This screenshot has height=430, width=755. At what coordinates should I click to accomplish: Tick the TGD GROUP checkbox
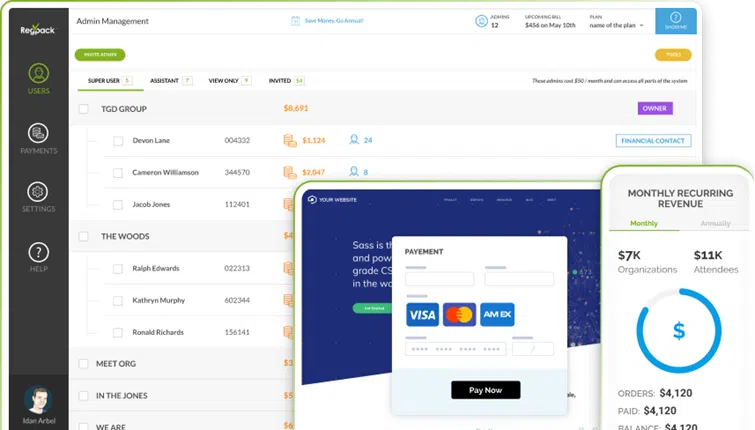pyautogui.click(x=84, y=108)
